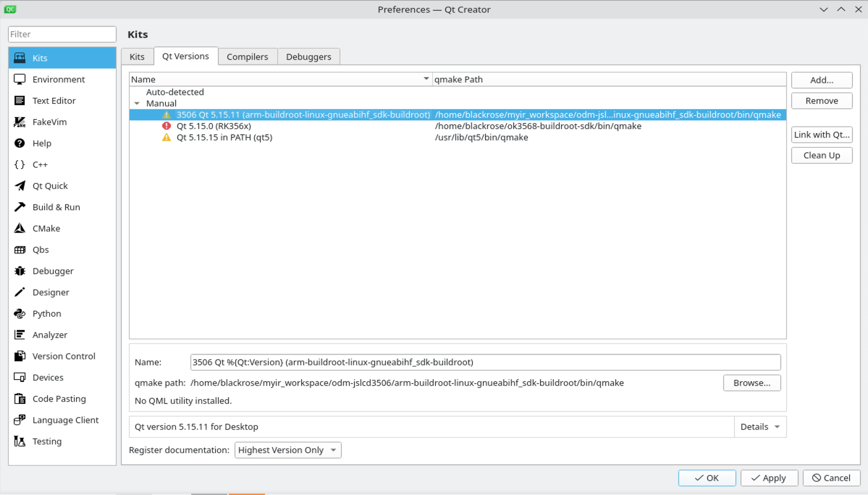Remove the selected Qt version
The width and height of the screenshot is (868, 495).
[822, 101]
